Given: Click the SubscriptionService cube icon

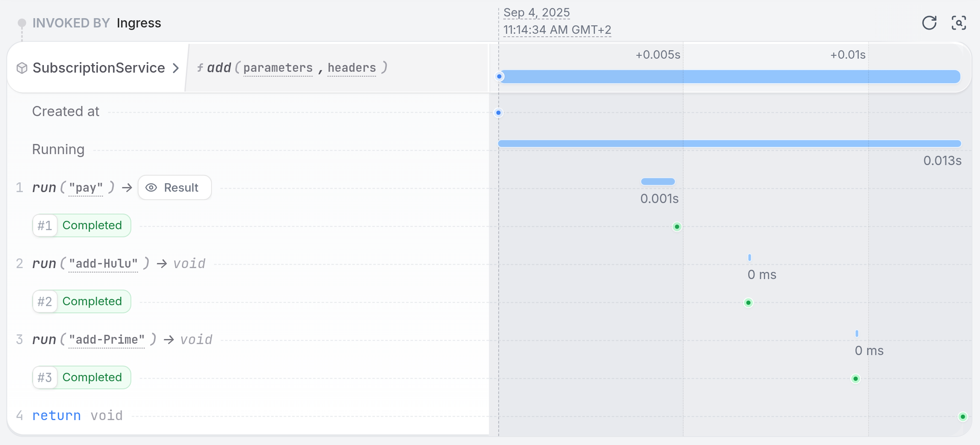Looking at the screenshot, I should 22,68.
